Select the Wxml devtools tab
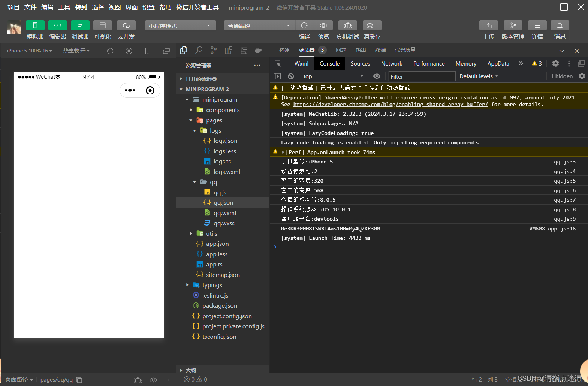This screenshot has height=386, width=588. coord(301,64)
